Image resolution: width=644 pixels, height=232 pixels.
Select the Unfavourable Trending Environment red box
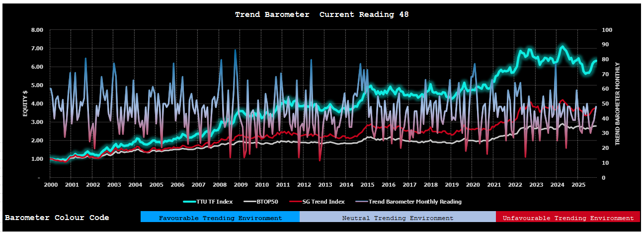pos(568,218)
